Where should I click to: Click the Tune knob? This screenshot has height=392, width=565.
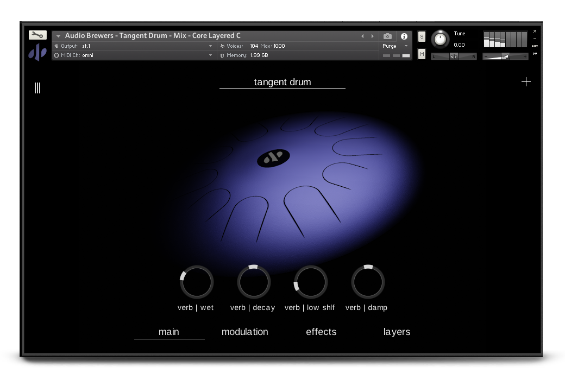point(440,39)
